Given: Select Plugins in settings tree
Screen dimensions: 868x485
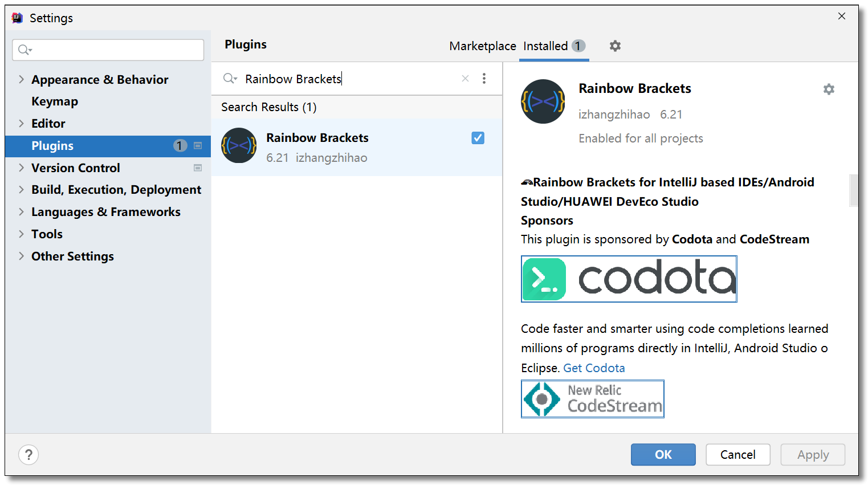Looking at the screenshot, I should tap(52, 146).
